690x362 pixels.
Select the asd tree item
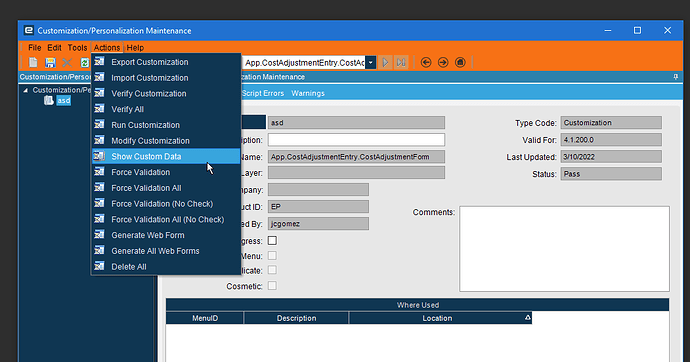pyautogui.click(x=63, y=101)
